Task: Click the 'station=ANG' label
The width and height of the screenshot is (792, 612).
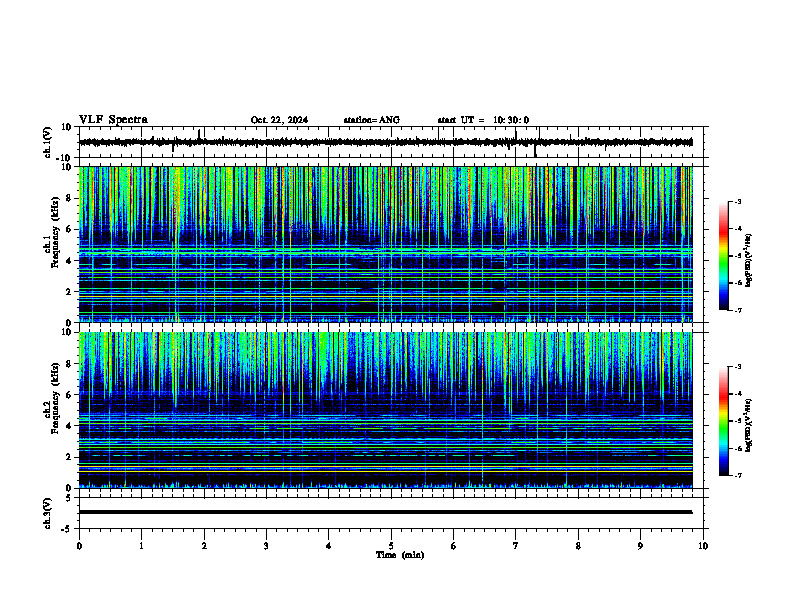Action: tap(372, 120)
